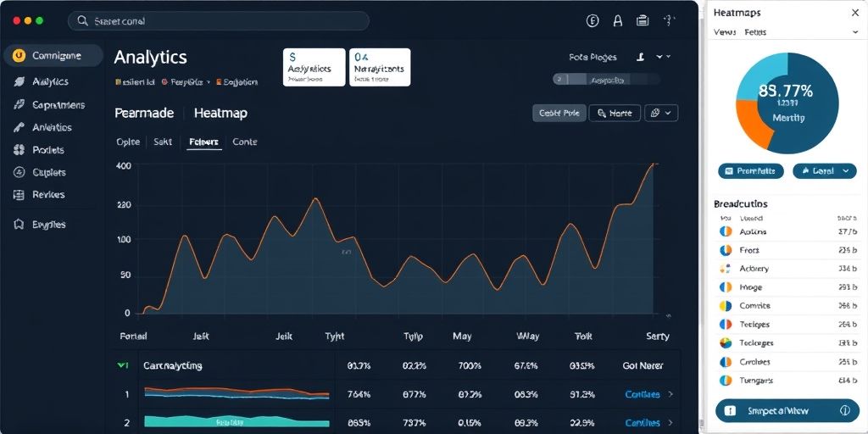Toggle the green checkmark in table header
This screenshot has width=868, height=434.
point(122,365)
